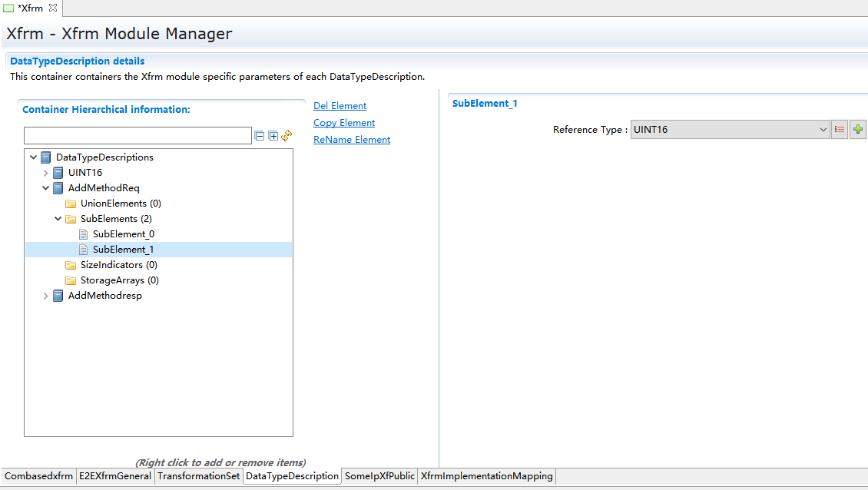868x490 pixels.
Task: Click the green plus add icon
Action: (x=858, y=130)
